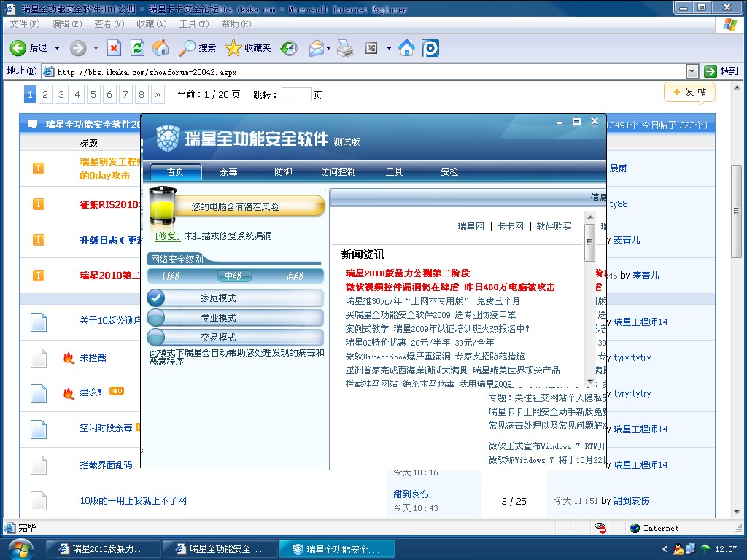747x560 pixels.
Task: Stop page loading with red X icon
Action: pyautogui.click(x=114, y=48)
